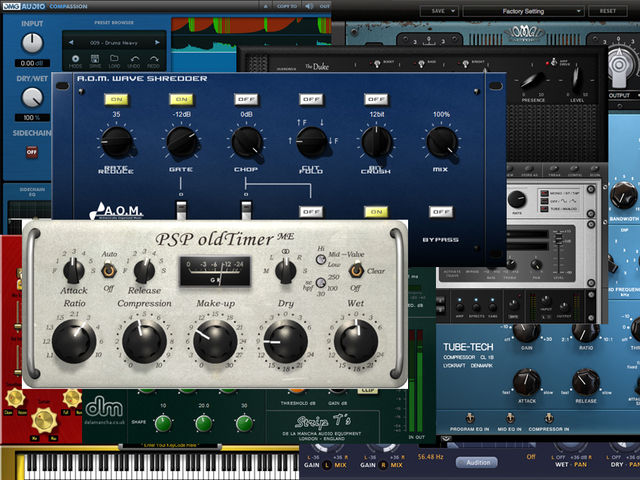Click the Copy To button in Compassion
Screen dimensions: 640x480
[x=287, y=6]
